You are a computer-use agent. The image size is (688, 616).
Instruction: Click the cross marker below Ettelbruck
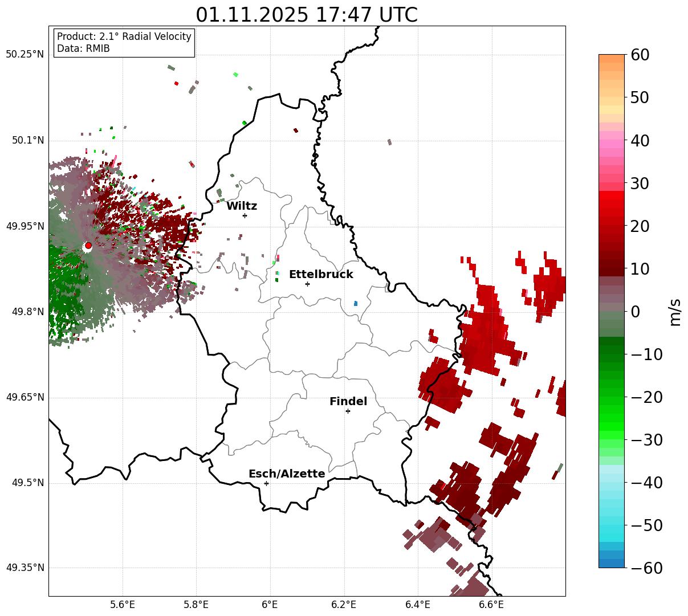point(307,284)
